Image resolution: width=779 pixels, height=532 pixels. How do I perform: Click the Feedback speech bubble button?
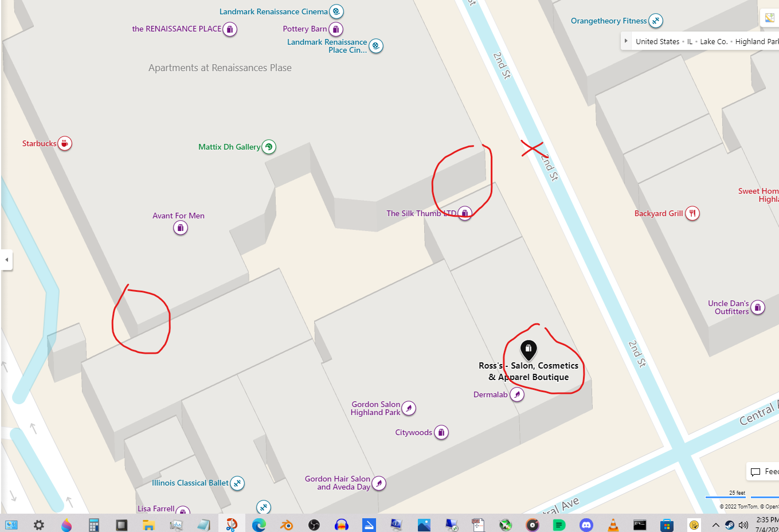(x=764, y=472)
